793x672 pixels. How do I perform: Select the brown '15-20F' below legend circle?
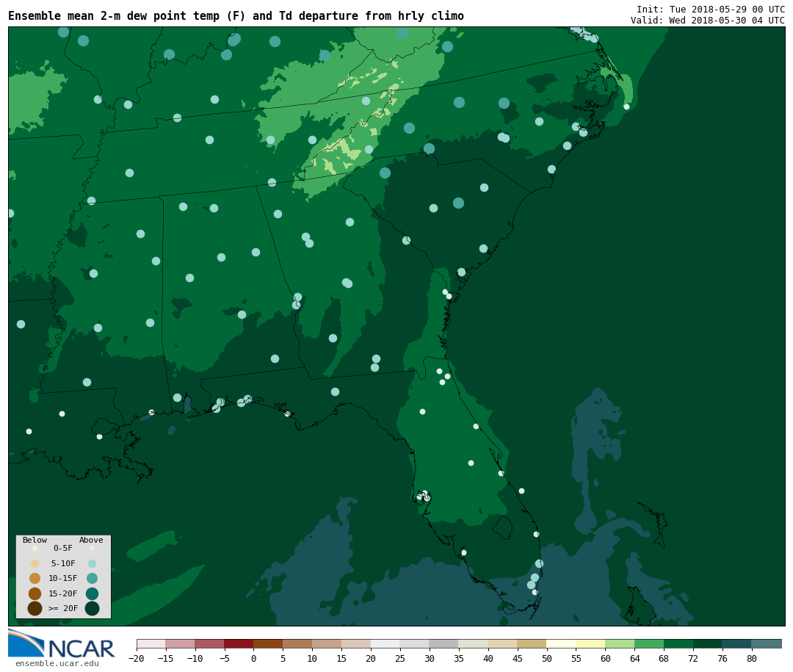(35, 593)
